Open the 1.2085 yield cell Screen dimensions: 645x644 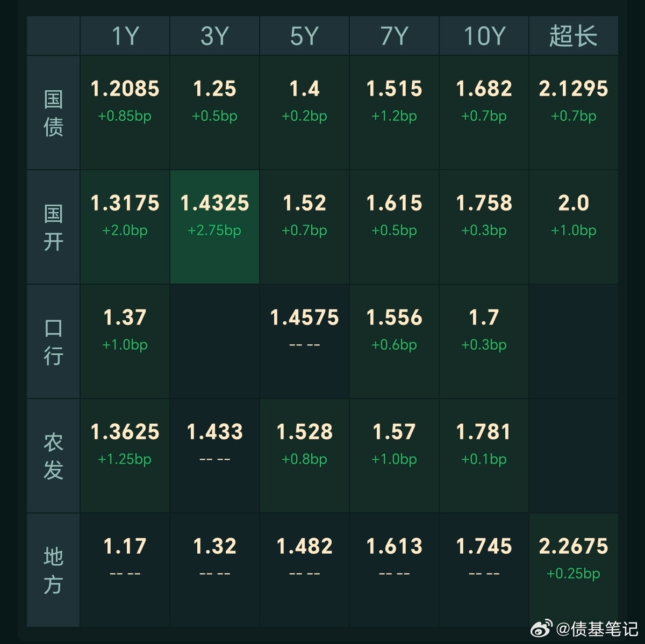click(x=125, y=113)
